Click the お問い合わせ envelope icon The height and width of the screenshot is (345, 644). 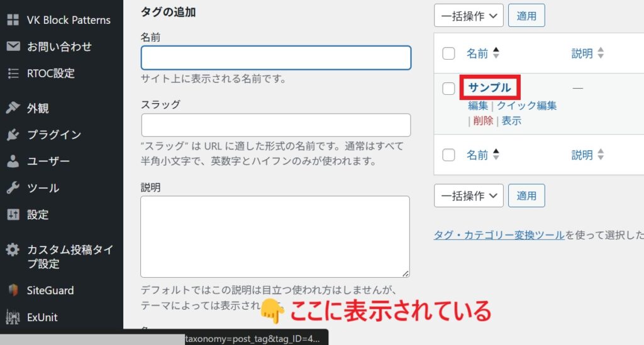(x=13, y=46)
